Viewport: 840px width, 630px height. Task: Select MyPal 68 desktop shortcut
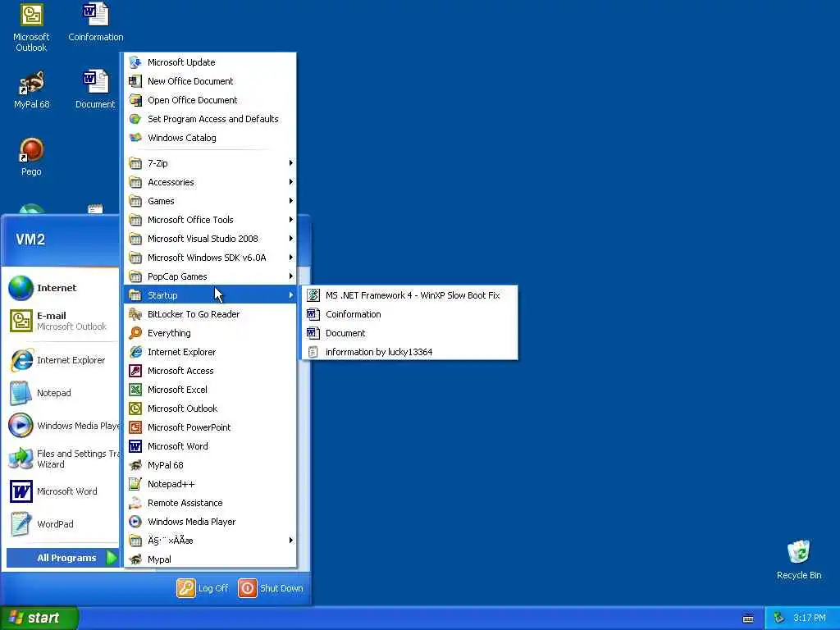31,89
